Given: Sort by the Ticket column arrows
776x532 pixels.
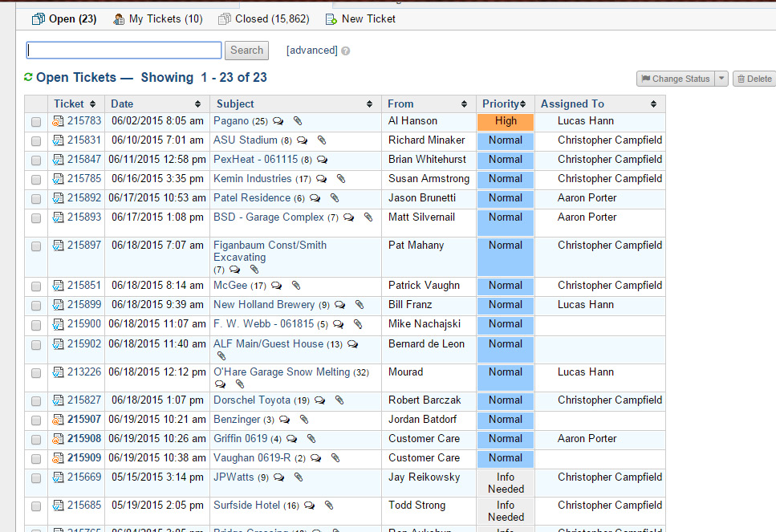Looking at the screenshot, I should (92, 104).
